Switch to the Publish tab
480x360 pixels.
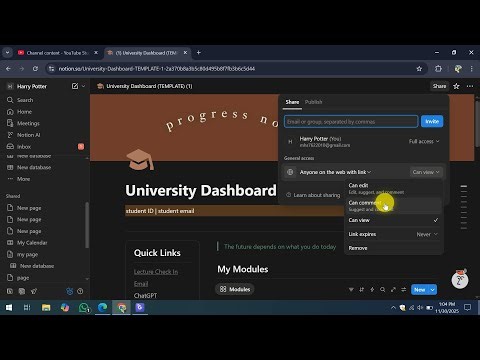tap(313, 102)
